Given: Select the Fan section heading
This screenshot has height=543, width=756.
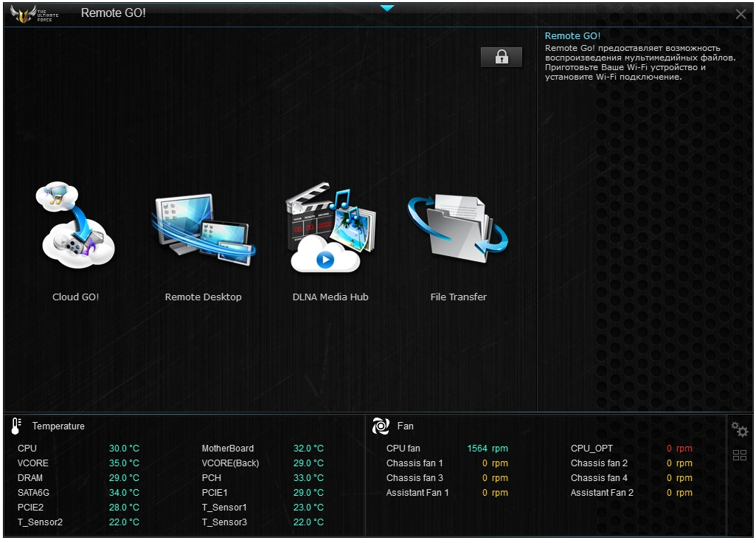Looking at the screenshot, I should [406, 426].
